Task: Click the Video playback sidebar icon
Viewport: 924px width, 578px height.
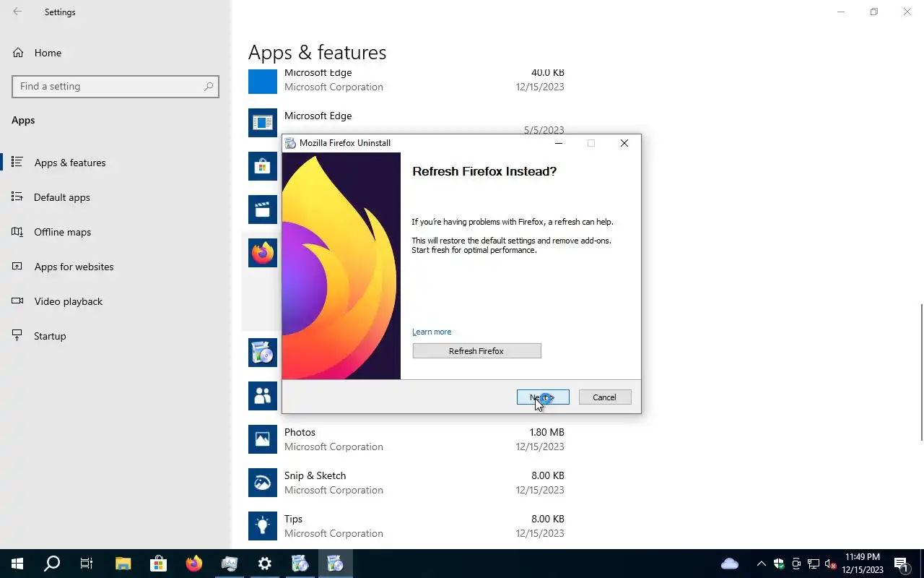Action: click(18, 301)
